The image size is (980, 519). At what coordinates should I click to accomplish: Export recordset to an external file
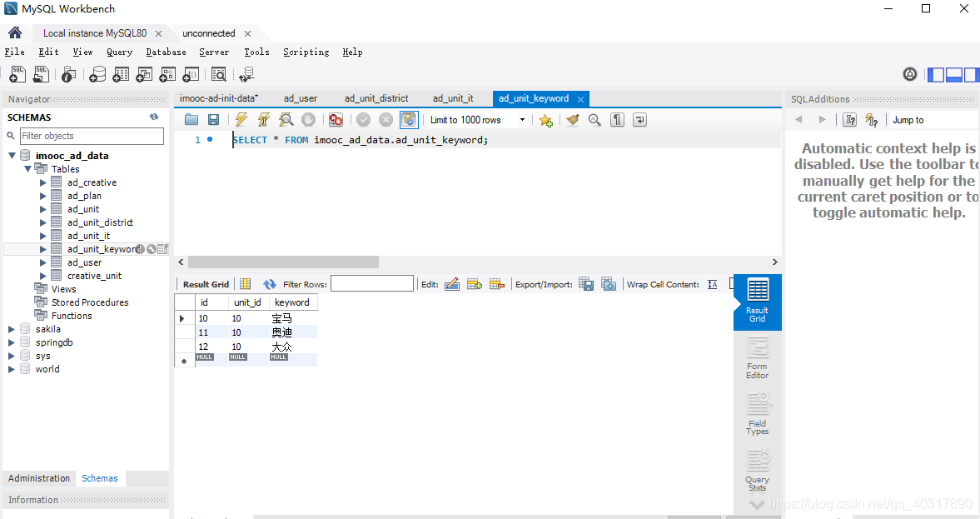pos(586,285)
